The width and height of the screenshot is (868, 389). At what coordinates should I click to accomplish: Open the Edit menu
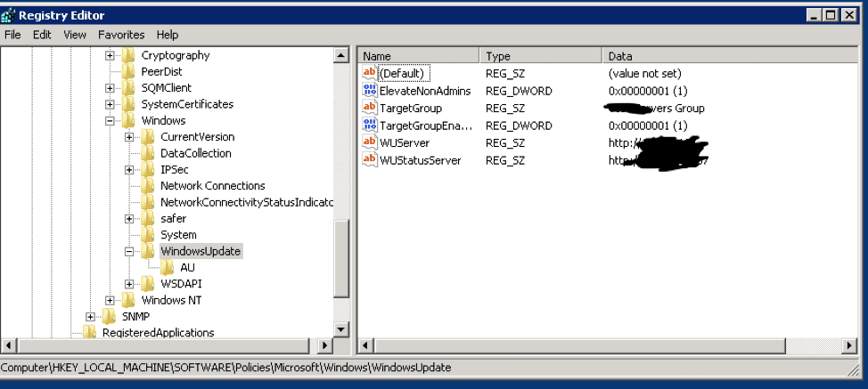(x=42, y=35)
